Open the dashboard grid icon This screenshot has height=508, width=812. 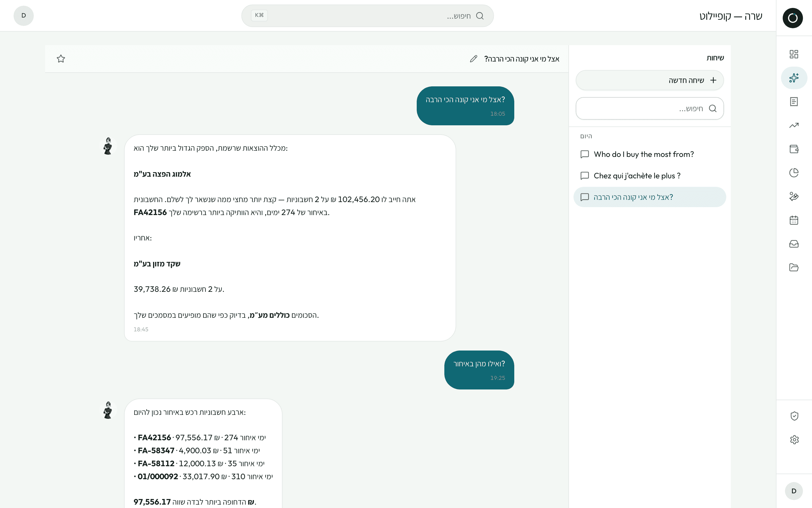[x=794, y=54]
